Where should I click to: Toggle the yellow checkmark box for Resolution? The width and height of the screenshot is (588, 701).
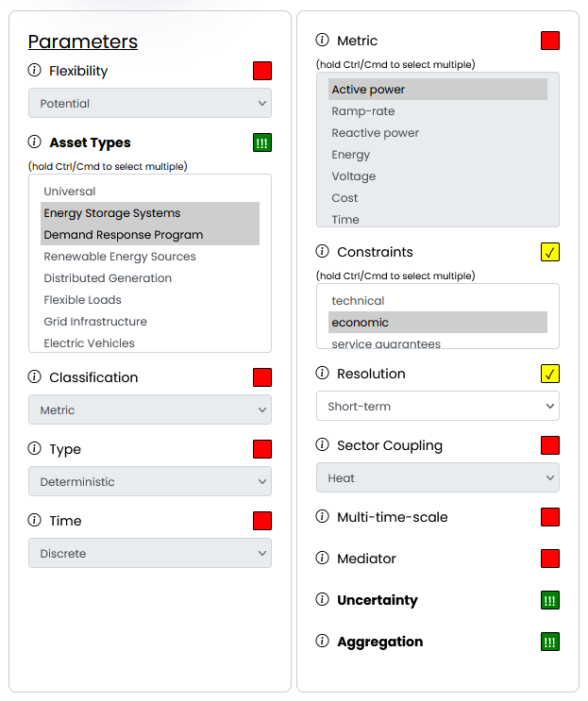tap(550, 374)
